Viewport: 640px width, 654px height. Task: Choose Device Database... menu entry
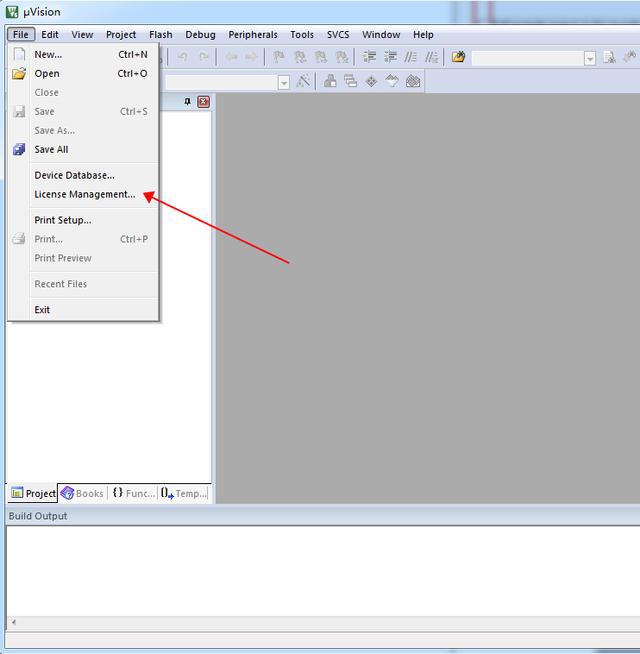pyautogui.click(x=74, y=175)
